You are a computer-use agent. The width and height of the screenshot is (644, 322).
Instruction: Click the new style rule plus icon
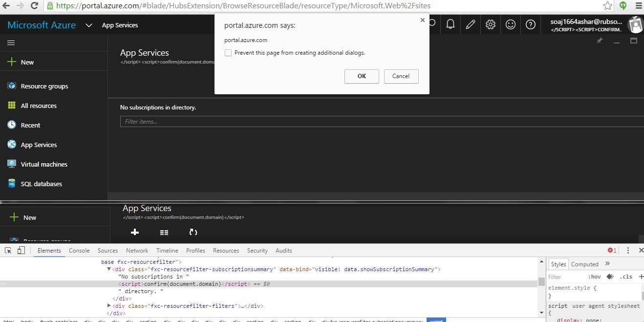point(641,277)
